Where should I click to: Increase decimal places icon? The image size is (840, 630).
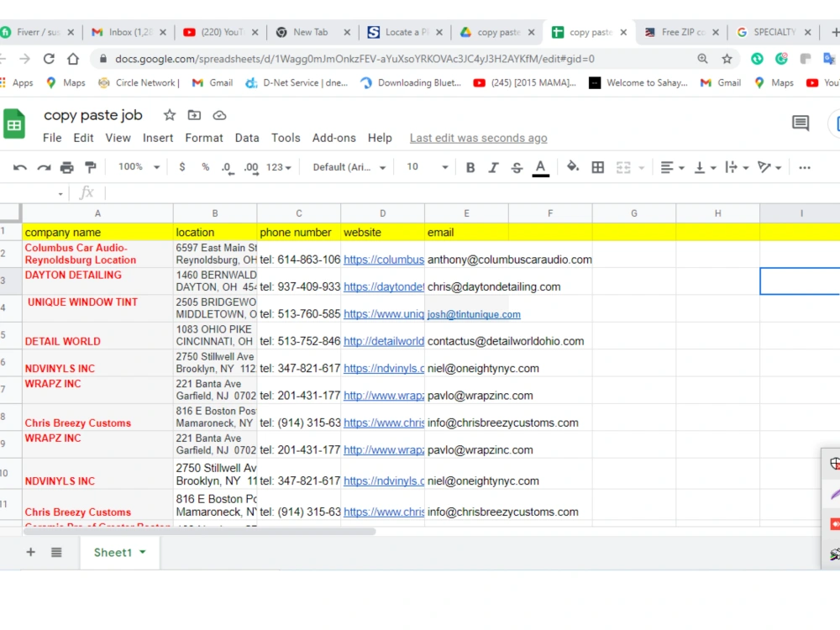250,168
